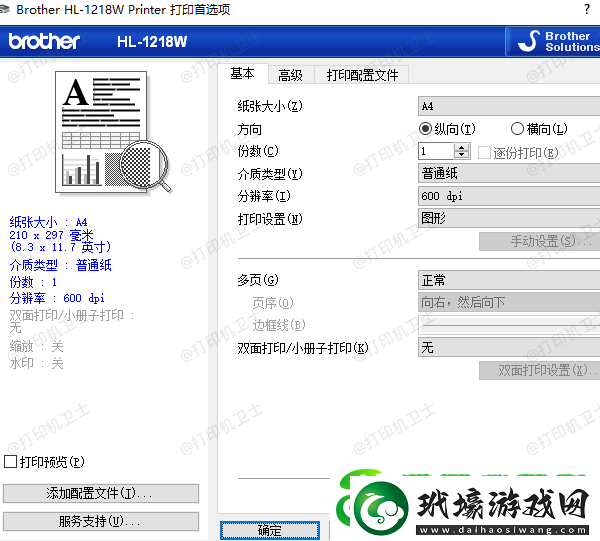Viewport: 600px width, 541px height.
Task: Switch to the 基本 tab
Action: click(x=242, y=73)
